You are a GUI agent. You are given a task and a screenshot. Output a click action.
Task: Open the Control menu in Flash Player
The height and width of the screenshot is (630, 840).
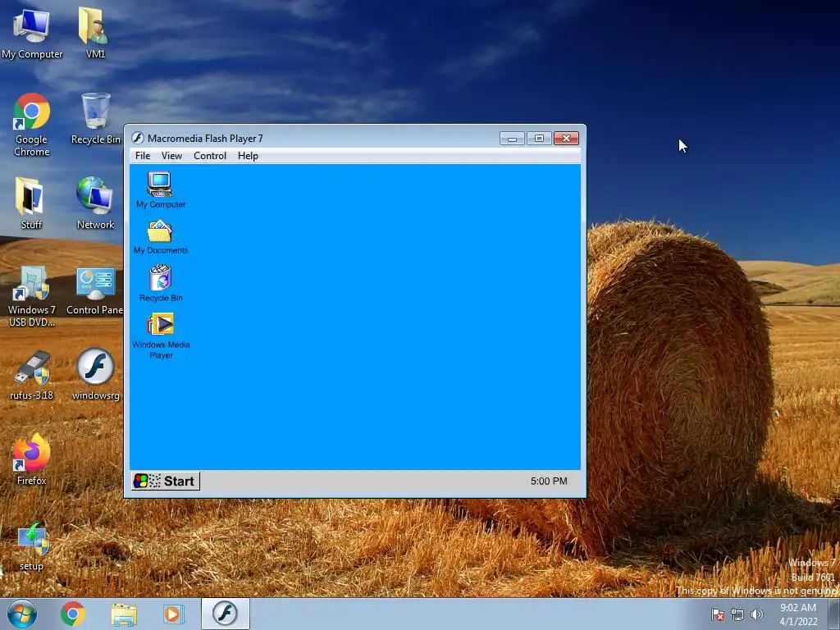click(209, 155)
